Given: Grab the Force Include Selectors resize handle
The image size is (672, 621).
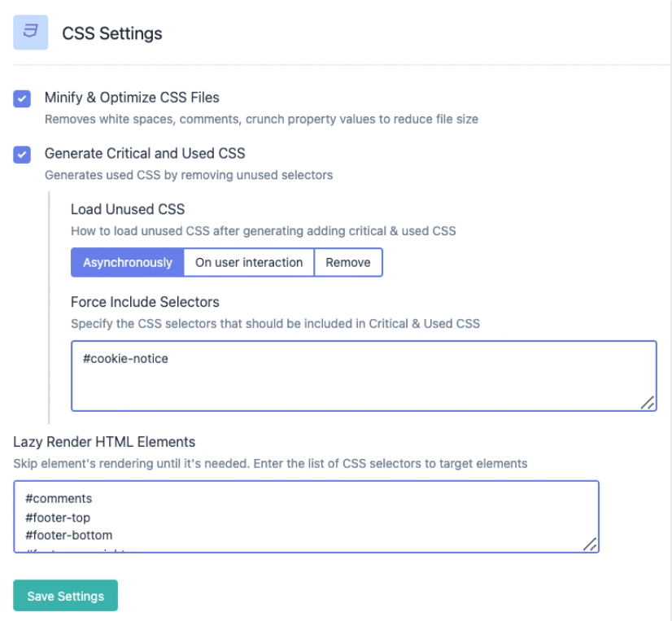Looking at the screenshot, I should [648, 402].
